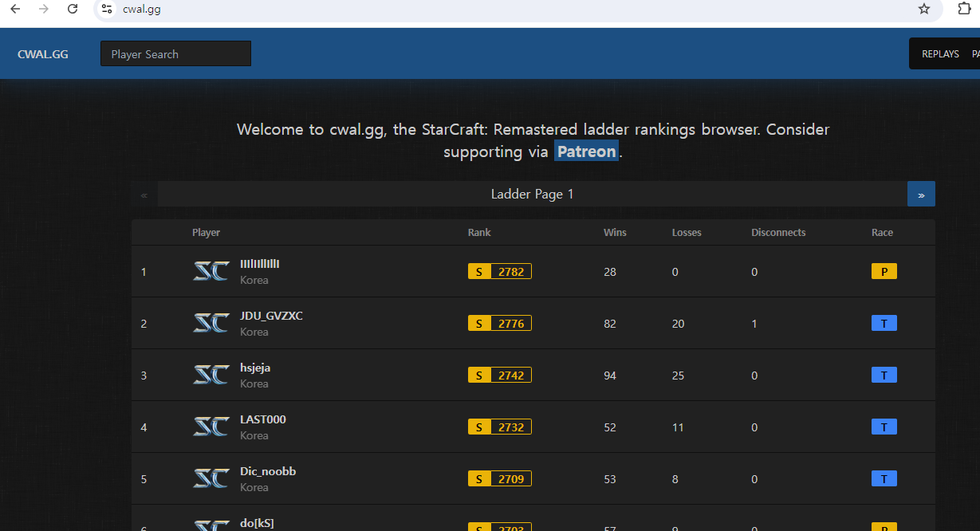Click the Terran T badge for hsjeja

884,376
